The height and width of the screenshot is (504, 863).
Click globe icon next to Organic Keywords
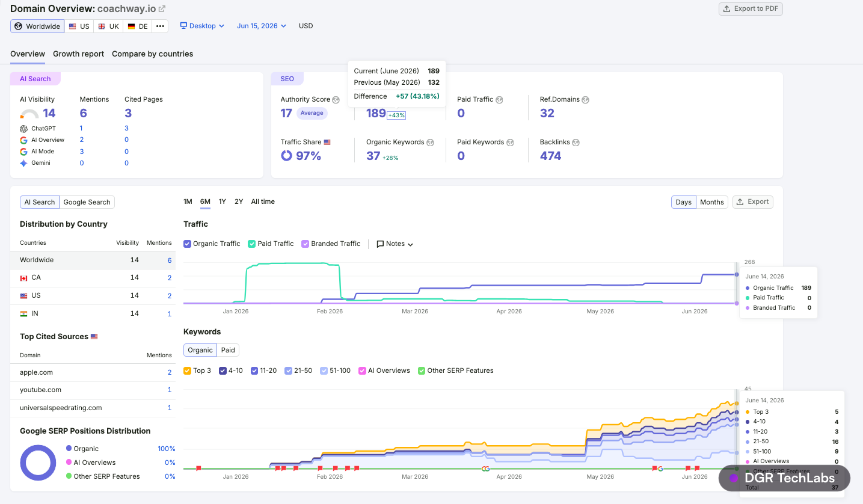(x=430, y=143)
